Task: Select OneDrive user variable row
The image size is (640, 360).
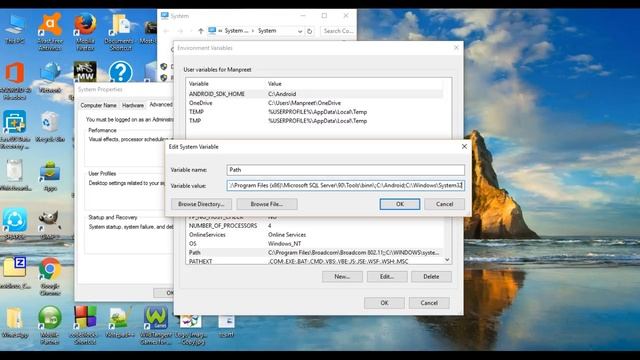Action: tap(315, 103)
